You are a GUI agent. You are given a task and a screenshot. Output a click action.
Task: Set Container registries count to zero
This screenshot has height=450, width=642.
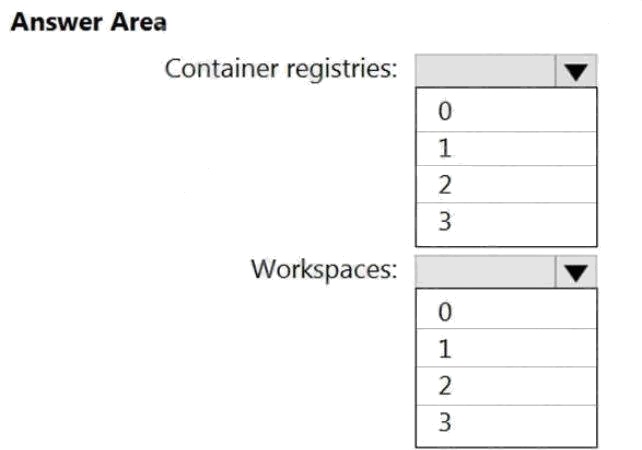(505, 112)
